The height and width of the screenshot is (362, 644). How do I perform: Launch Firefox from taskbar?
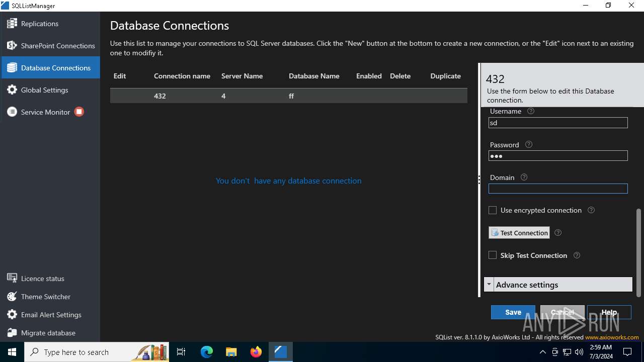[256, 352]
